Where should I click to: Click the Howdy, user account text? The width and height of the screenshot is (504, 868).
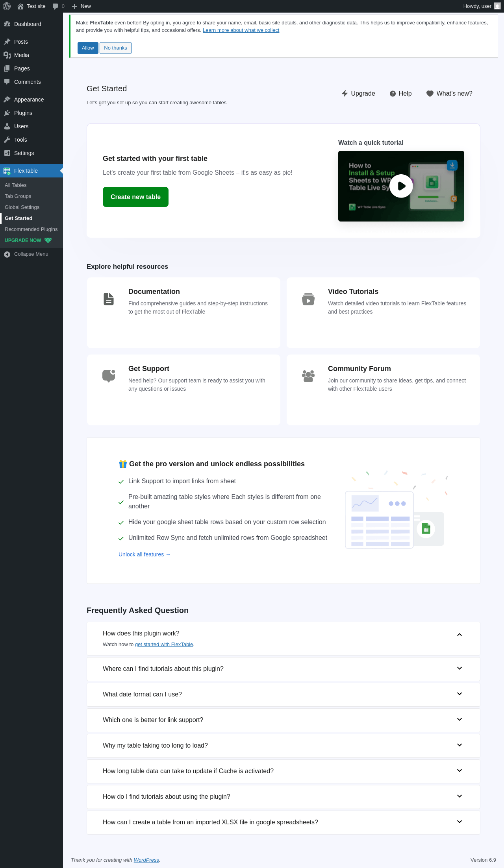pos(477,6)
